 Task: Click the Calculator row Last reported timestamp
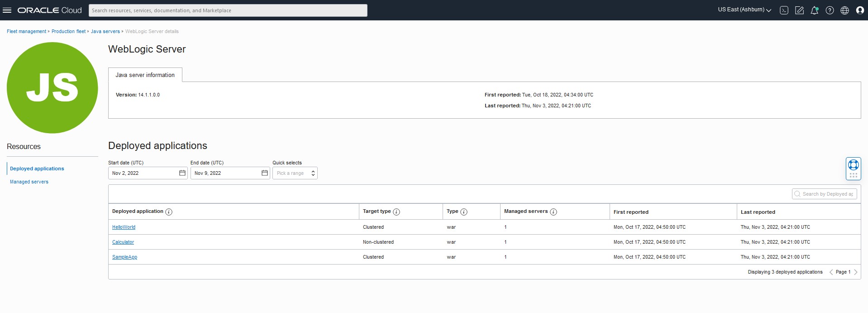pos(775,242)
